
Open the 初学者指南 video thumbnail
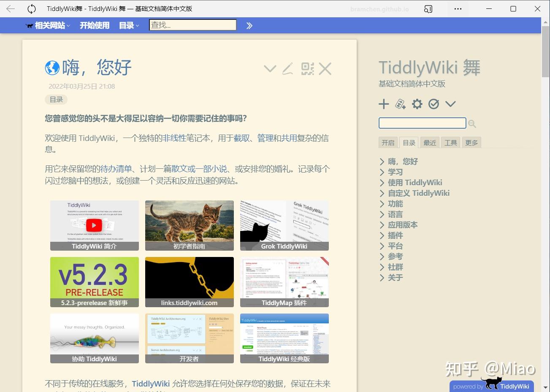coord(189,225)
